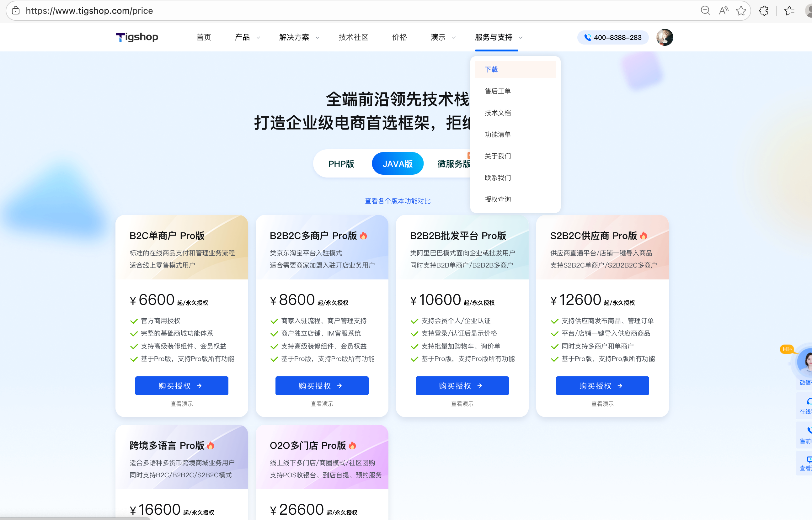Click the Tigshop logo
The height and width of the screenshot is (520, 812).
coord(137,37)
